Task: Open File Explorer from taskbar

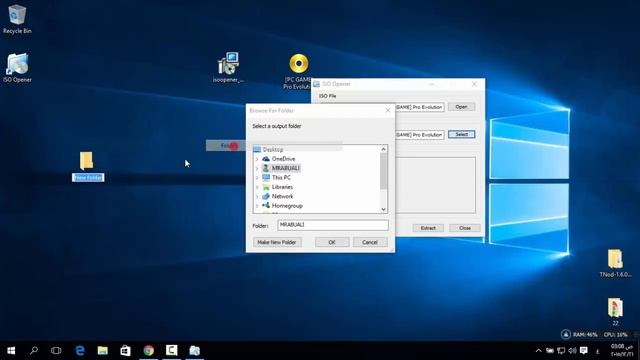Action: click(102, 350)
